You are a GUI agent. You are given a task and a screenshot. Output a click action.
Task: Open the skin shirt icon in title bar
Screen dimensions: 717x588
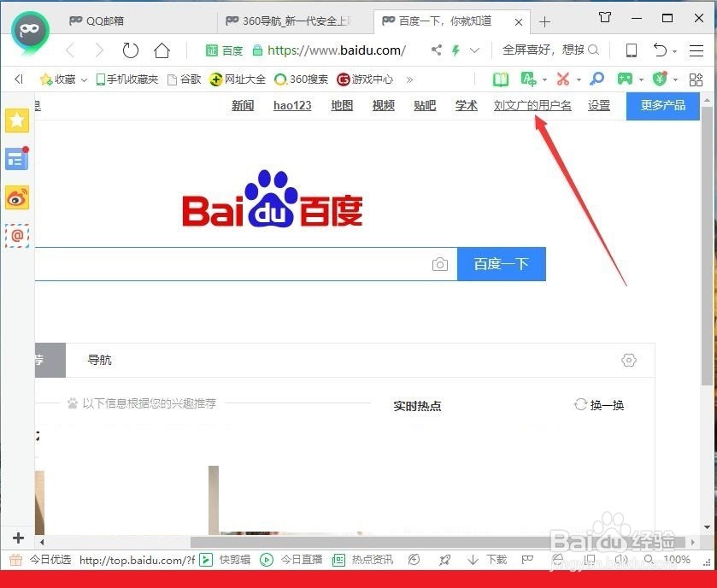pos(605,18)
